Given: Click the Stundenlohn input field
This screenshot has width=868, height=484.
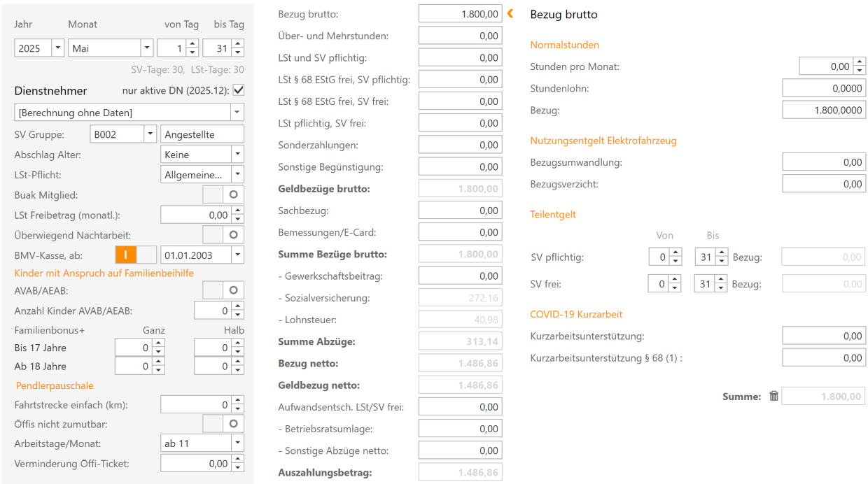Looking at the screenshot, I should [x=824, y=87].
